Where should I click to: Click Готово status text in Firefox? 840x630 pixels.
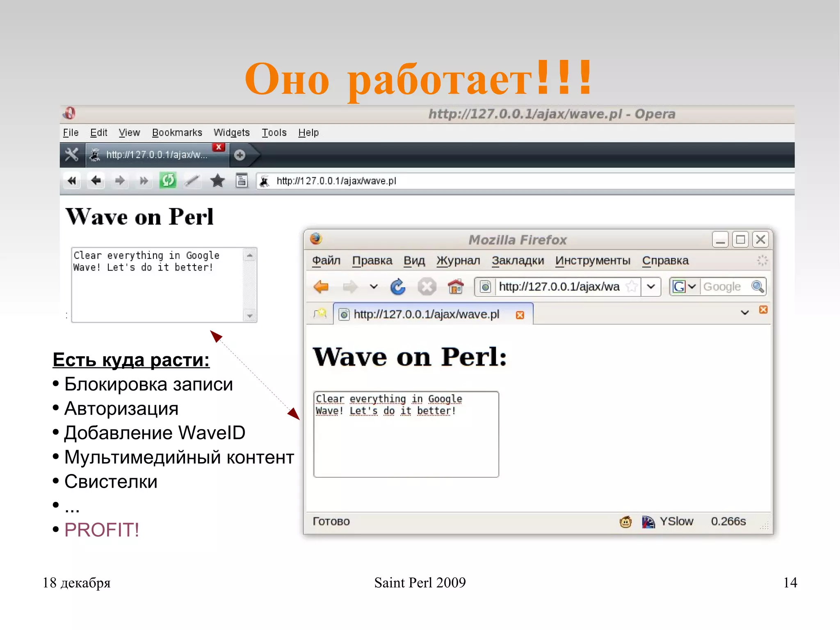331,521
